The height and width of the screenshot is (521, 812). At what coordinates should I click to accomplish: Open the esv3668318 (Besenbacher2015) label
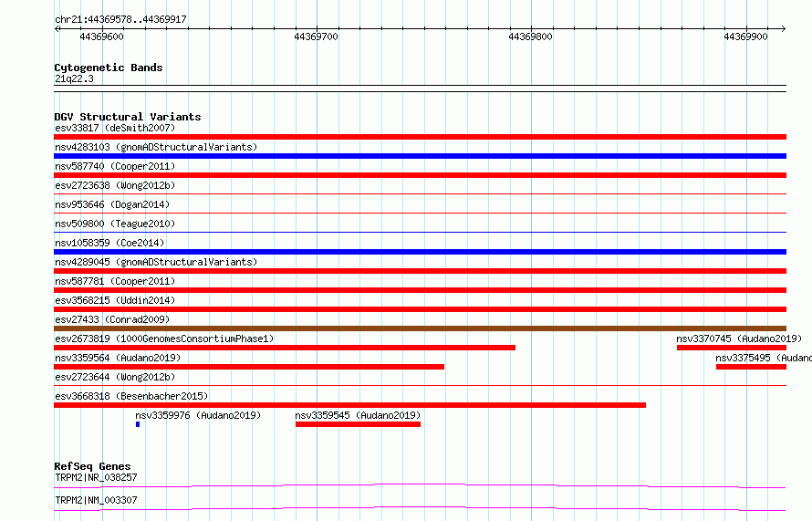pyautogui.click(x=131, y=396)
